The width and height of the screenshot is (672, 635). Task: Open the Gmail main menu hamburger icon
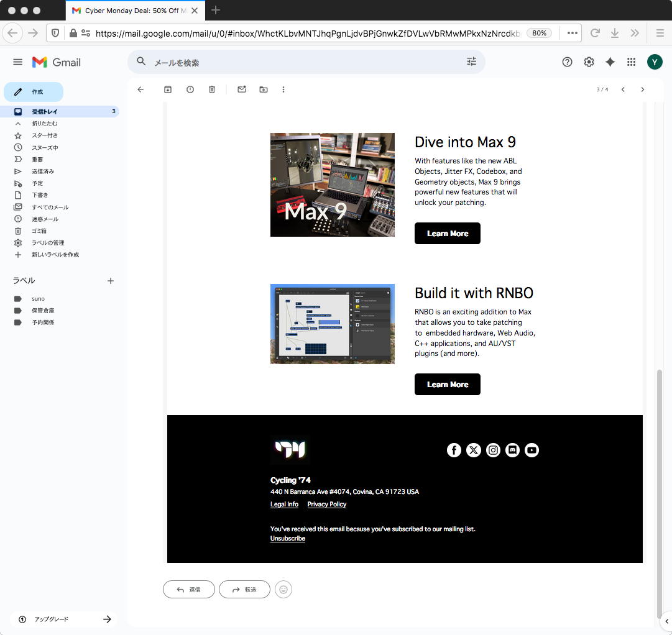tap(17, 62)
